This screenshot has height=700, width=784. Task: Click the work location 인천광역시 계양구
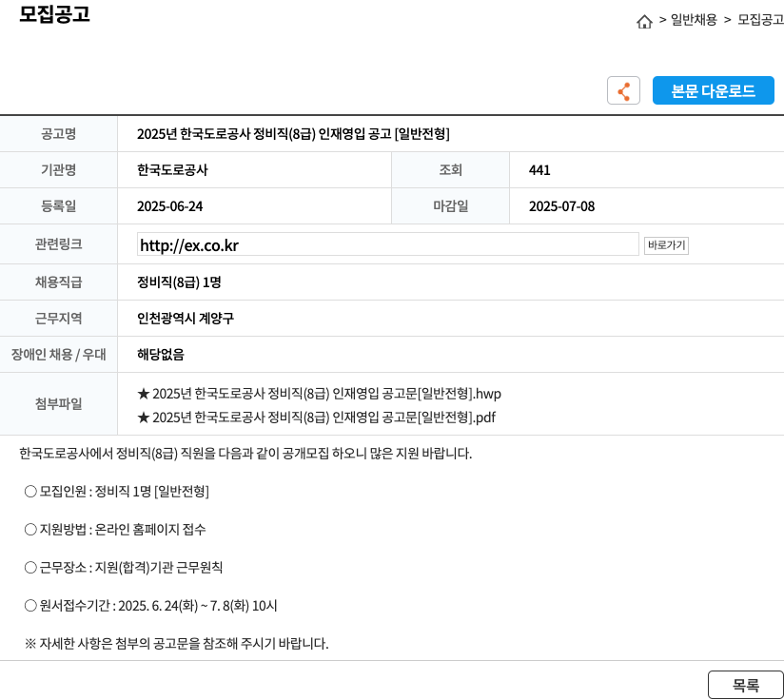click(x=185, y=319)
